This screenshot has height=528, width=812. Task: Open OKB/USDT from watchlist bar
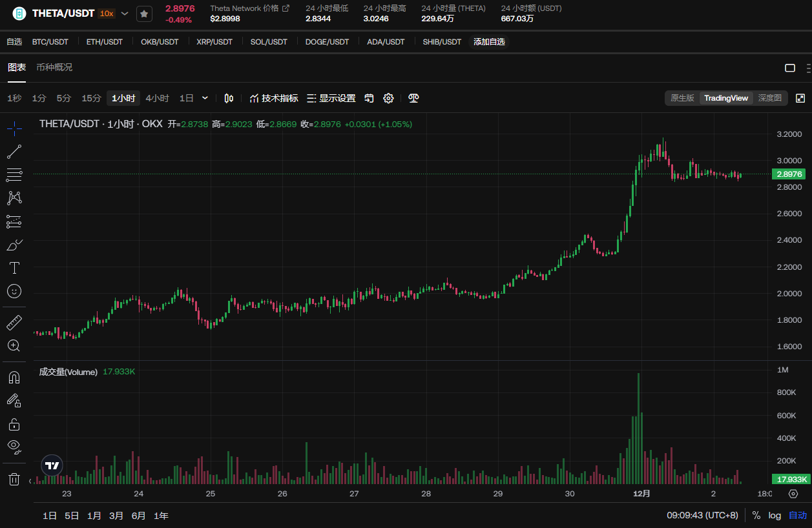tap(160, 42)
